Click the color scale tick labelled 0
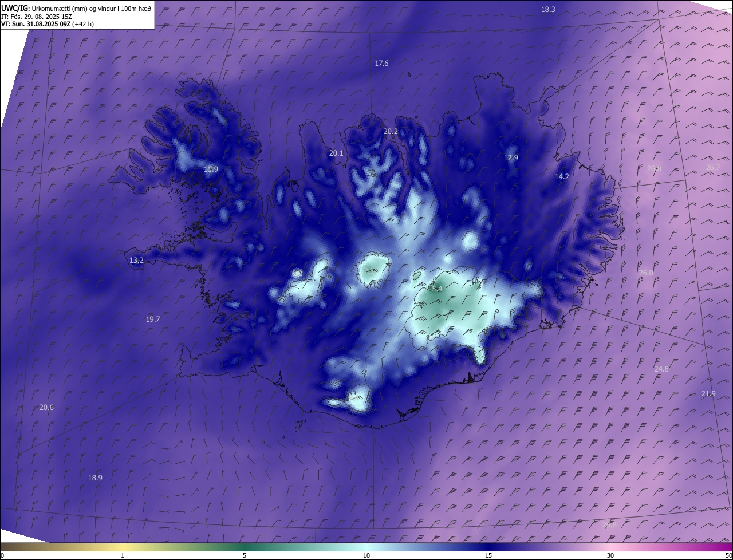 tap(2, 555)
